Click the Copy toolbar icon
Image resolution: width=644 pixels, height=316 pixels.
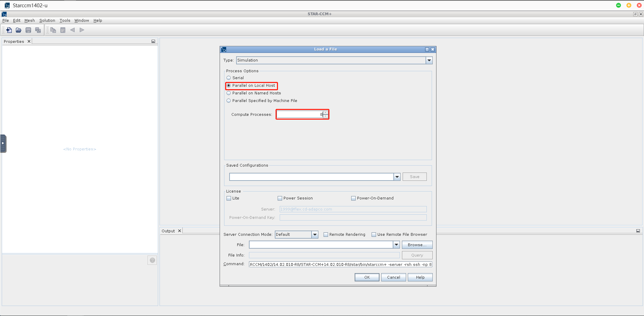[x=53, y=30]
